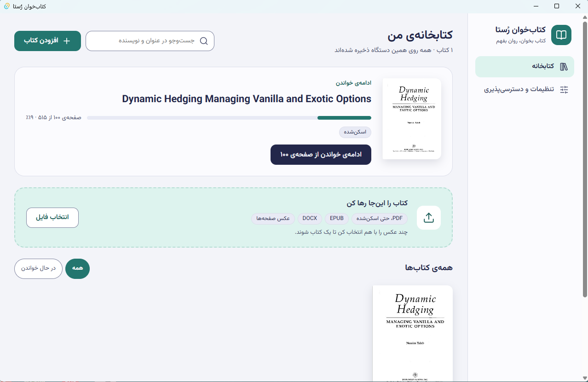Select the همه filter chip

[77, 269]
